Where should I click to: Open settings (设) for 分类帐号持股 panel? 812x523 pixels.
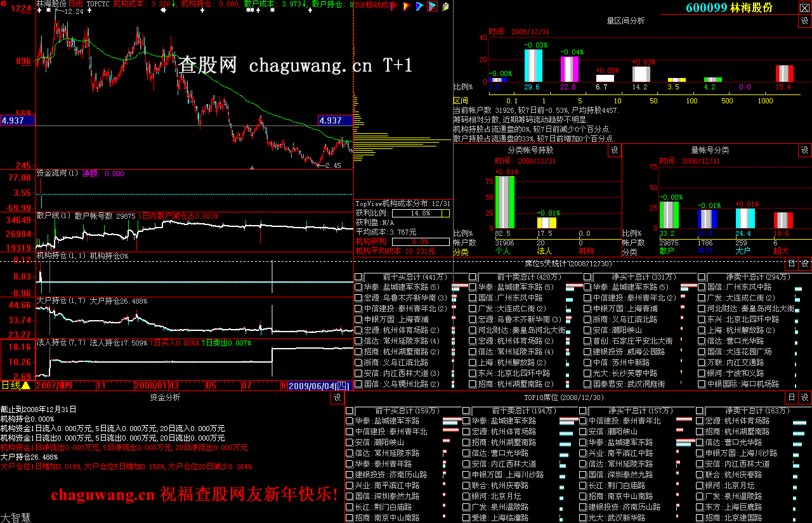[x=614, y=150]
